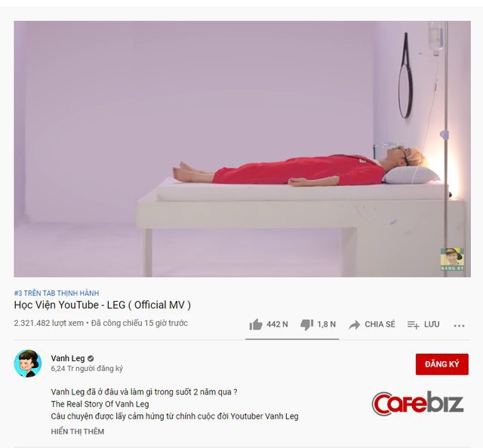Click the subscribe watermark in video corner
The image size is (483, 448).
[452, 259]
